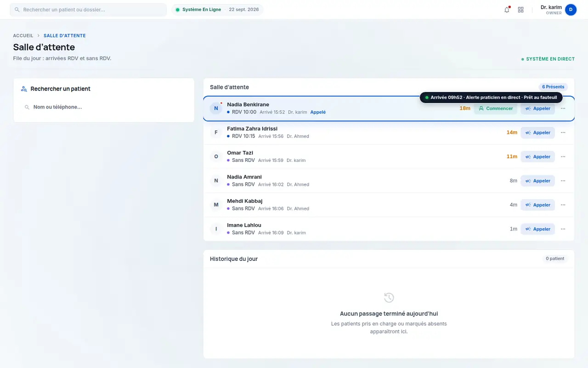This screenshot has width=588, height=368.
Task: Go to Accueil breadcrumb
Action: click(x=23, y=35)
